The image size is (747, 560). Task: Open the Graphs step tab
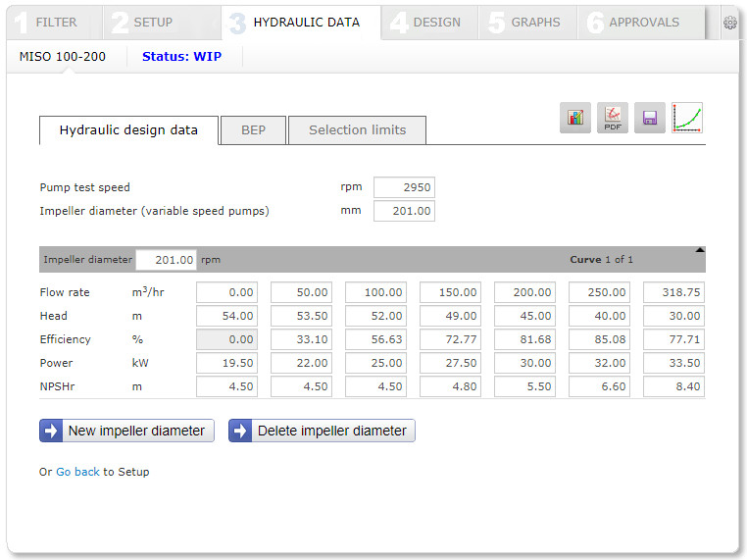[x=525, y=22]
